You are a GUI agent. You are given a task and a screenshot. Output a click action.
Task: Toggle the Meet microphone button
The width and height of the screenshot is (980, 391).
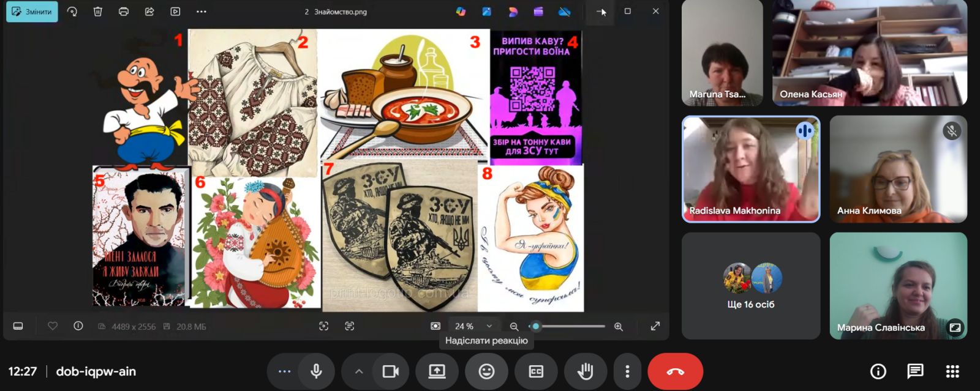click(x=316, y=371)
